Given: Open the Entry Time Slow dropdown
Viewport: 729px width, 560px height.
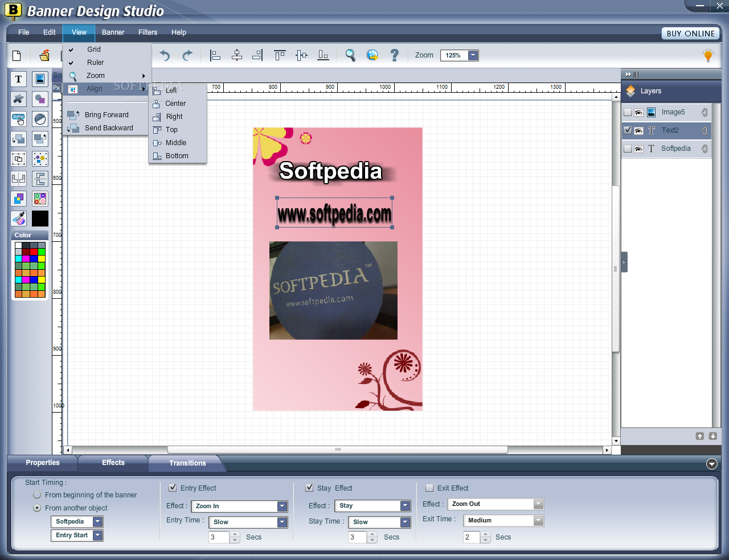Looking at the screenshot, I should [x=282, y=522].
